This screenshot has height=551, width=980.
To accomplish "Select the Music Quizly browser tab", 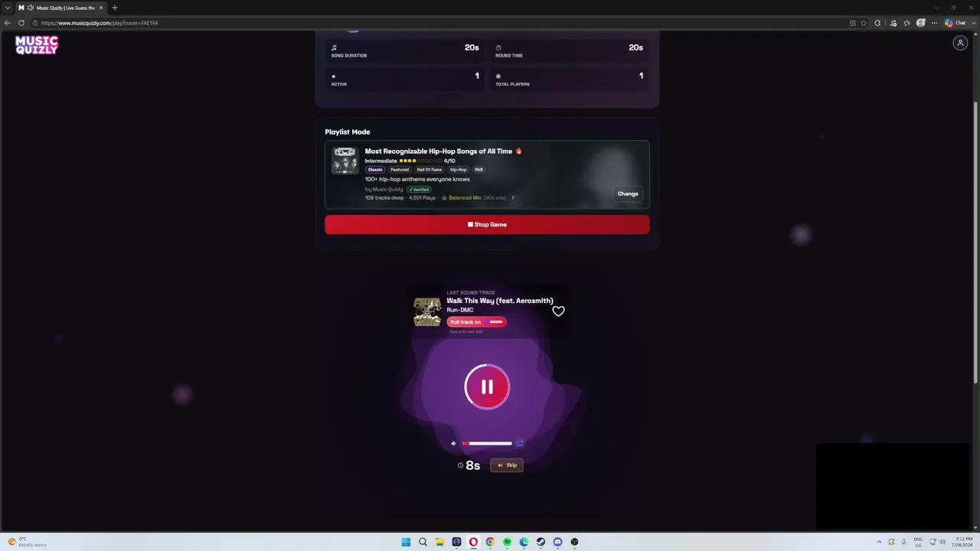I will pos(61,8).
